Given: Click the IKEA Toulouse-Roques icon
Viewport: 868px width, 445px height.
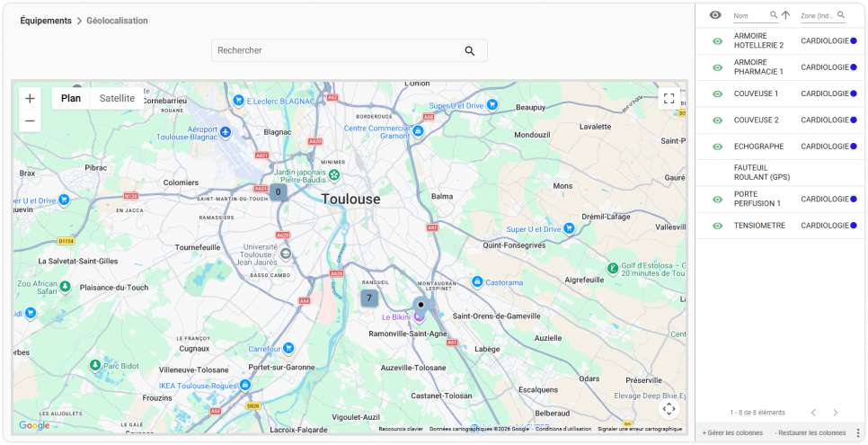Looking at the screenshot, I should 245,385.
